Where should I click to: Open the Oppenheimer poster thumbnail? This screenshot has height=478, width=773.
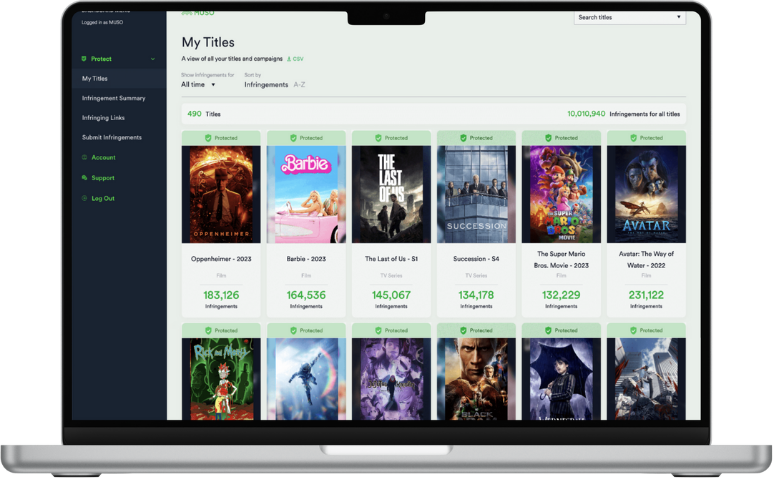pyautogui.click(x=221, y=194)
